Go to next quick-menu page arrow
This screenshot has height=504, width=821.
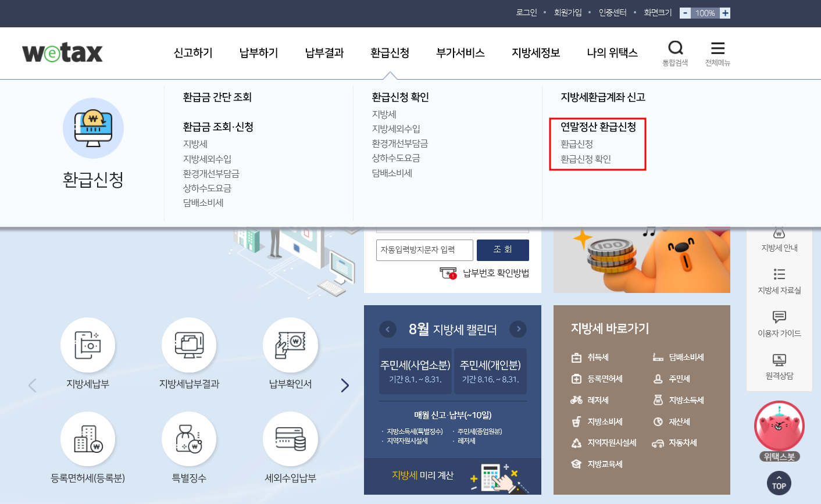click(345, 385)
